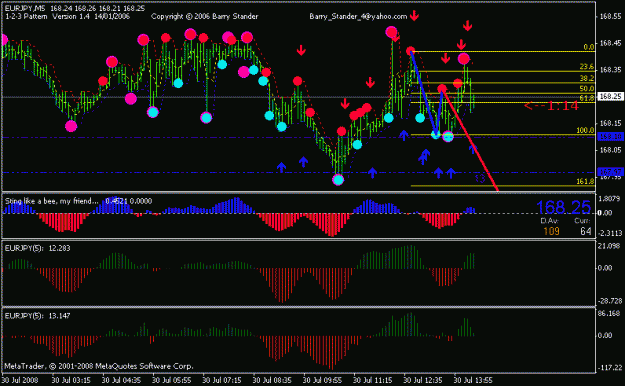Click the Fibonacci 38.2 level label
This screenshot has height=386, width=625.
point(586,78)
